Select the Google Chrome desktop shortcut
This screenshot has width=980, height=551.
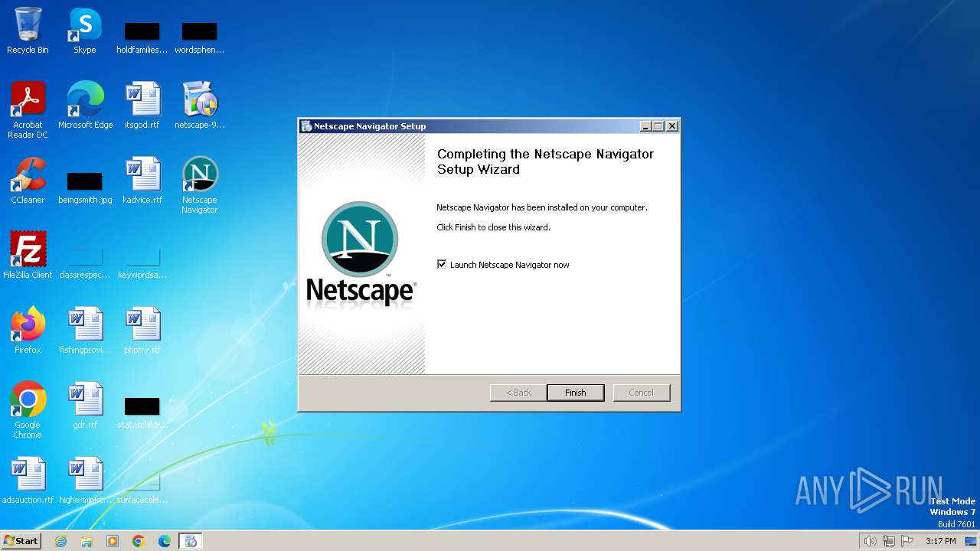click(x=28, y=410)
